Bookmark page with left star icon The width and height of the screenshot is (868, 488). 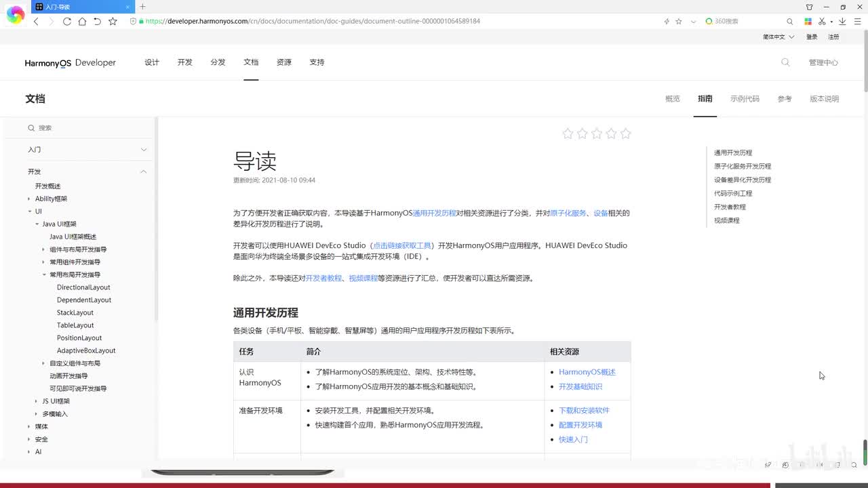pyautogui.click(x=113, y=21)
